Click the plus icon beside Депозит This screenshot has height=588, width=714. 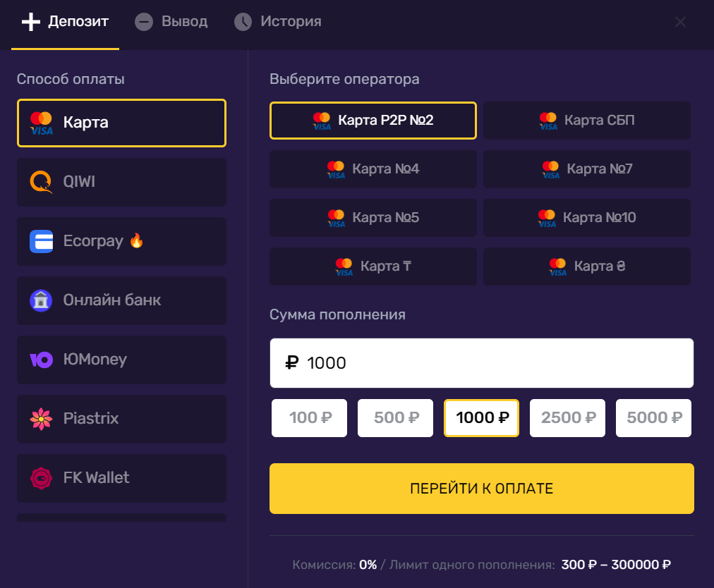pyautogui.click(x=31, y=22)
